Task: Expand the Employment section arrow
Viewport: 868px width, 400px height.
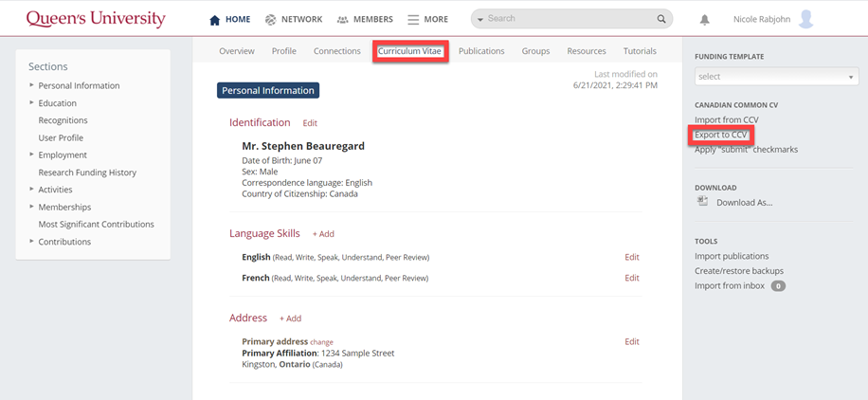Action: point(31,155)
